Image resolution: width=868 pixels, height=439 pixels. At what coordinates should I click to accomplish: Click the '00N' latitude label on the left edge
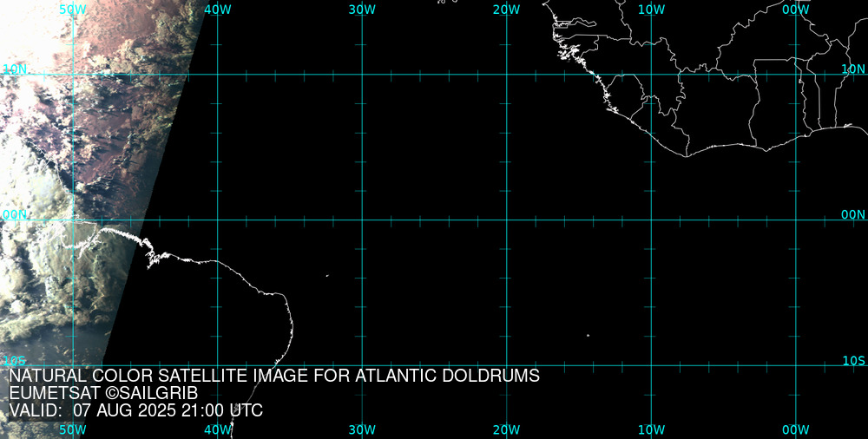click(15, 215)
